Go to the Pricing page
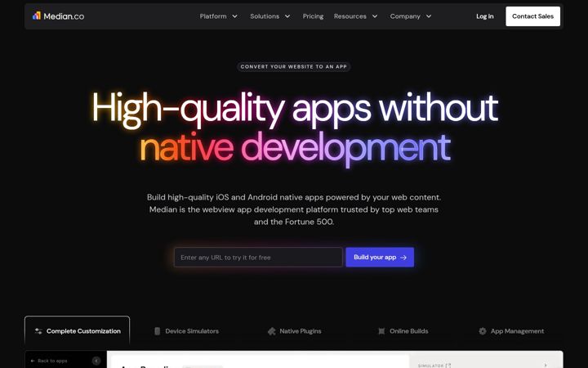The image size is (588, 368). coord(313,16)
